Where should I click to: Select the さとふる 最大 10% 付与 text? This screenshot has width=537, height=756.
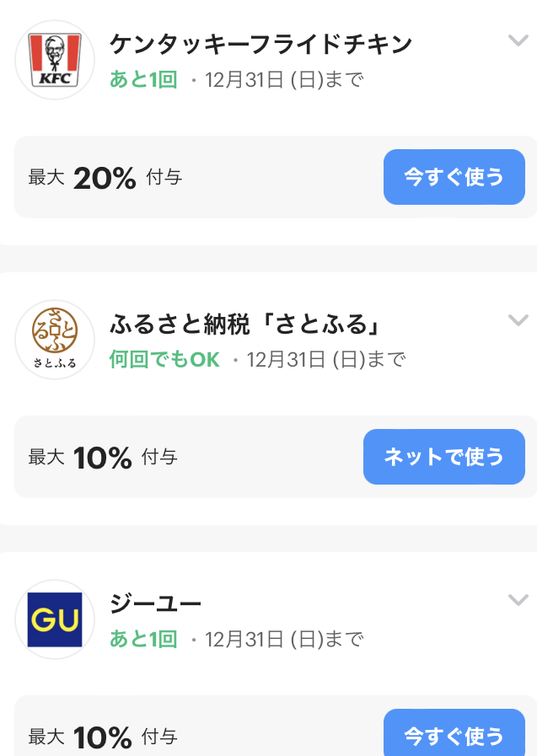103,457
